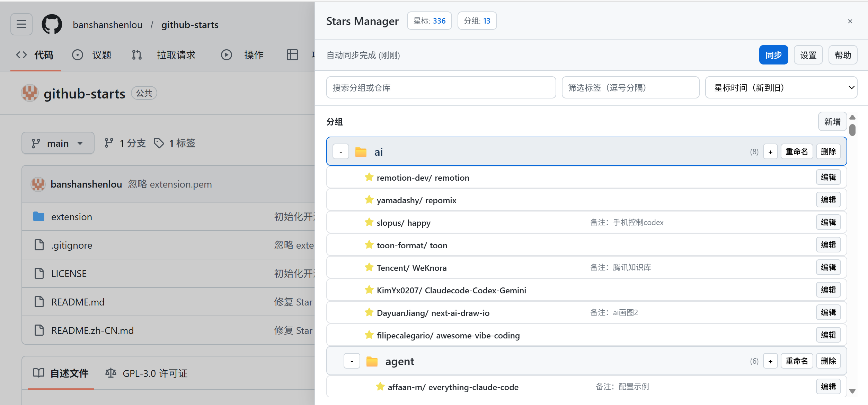This screenshot has height=405, width=868.
Task: Click the blue extension folder icon
Action: tap(39, 217)
